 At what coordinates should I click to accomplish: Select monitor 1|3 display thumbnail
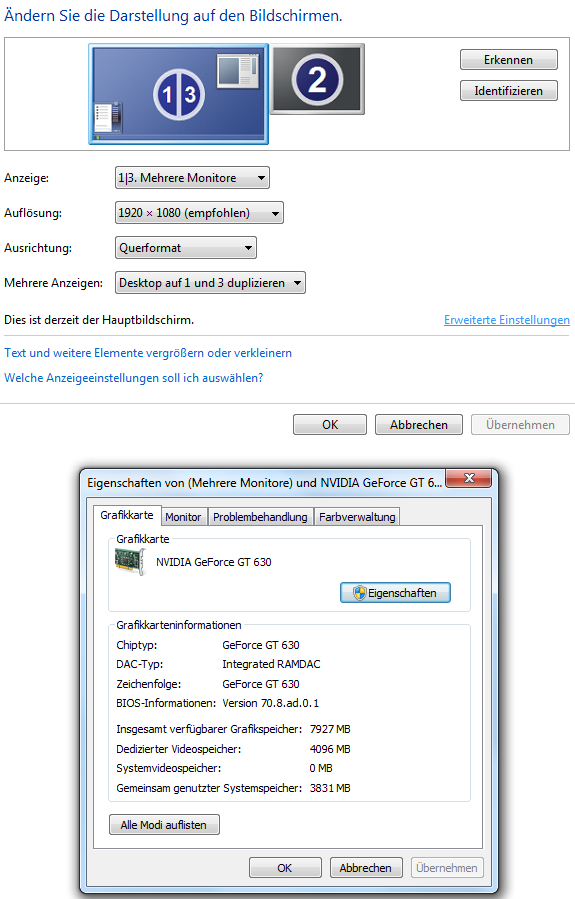click(178, 94)
